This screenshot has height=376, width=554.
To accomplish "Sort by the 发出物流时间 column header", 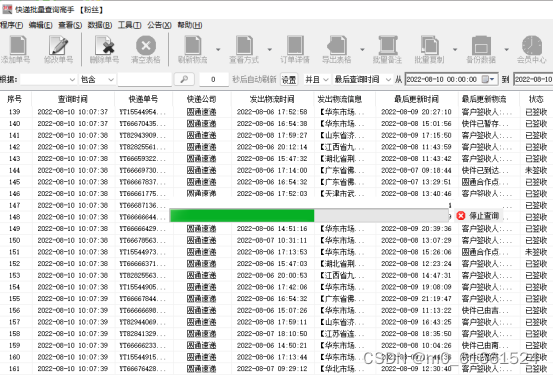I will pyautogui.click(x=272, y=99).
